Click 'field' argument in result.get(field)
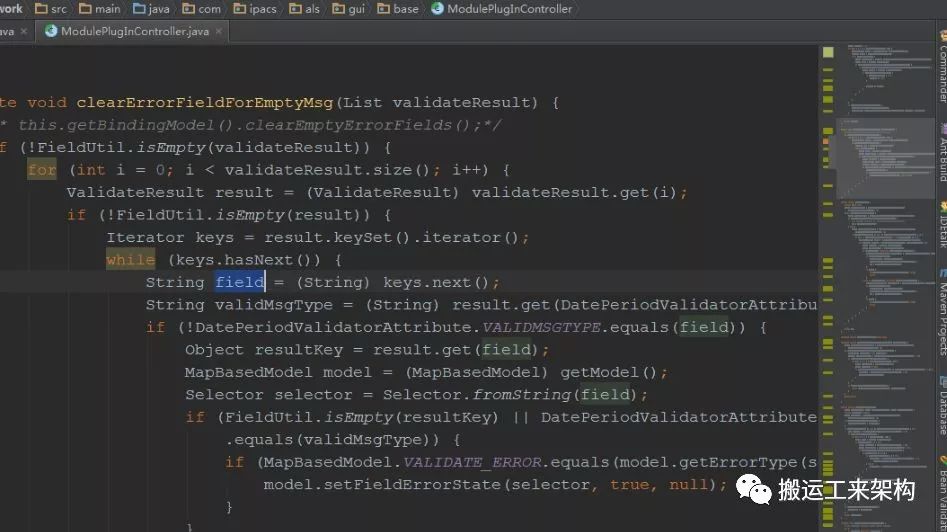 point(506,350)
